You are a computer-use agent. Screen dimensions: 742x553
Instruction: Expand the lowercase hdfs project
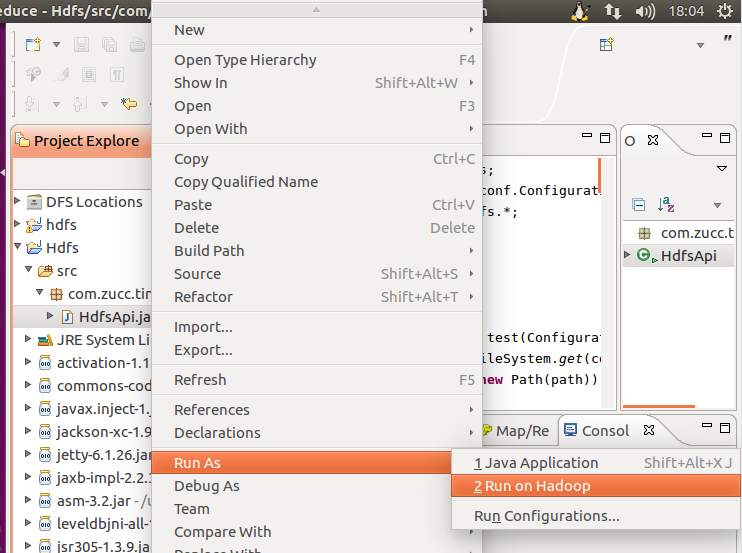coord(17,223)
